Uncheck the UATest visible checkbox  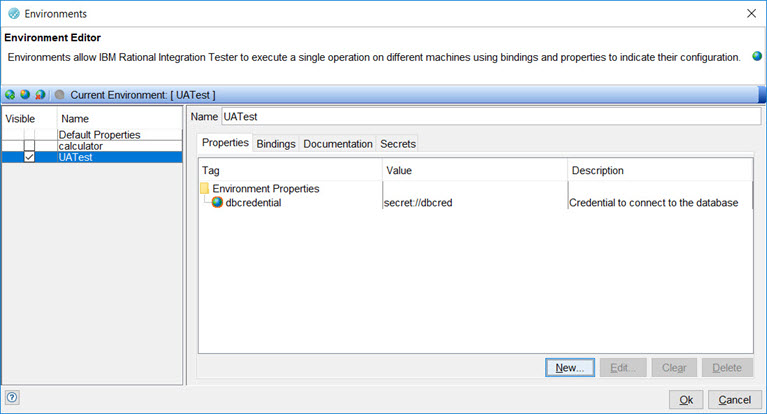click(x=29, y=157)
